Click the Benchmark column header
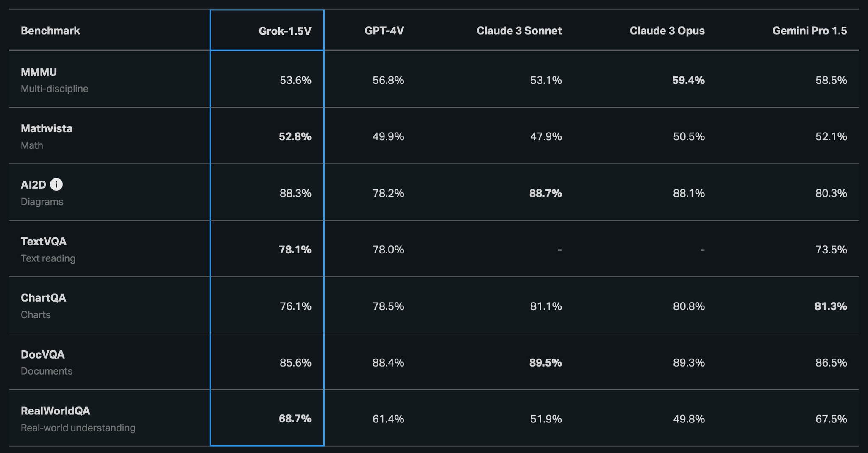868x453 pixels. coord(50,31)
